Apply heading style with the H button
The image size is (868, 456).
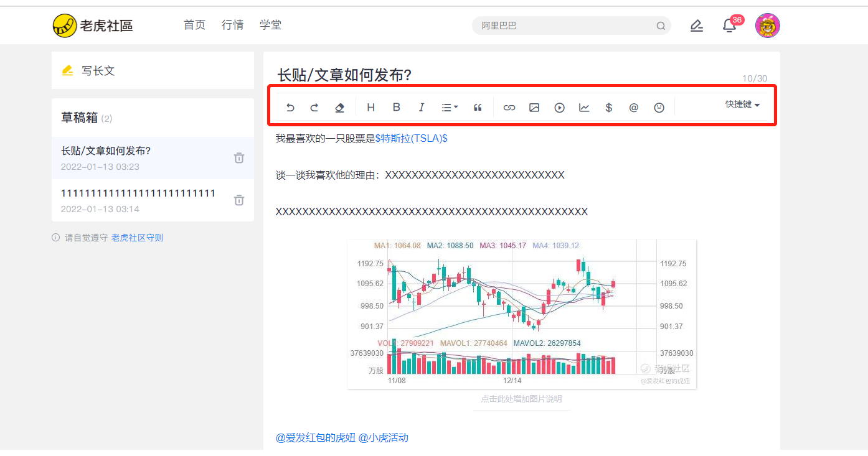coord(371,108)
